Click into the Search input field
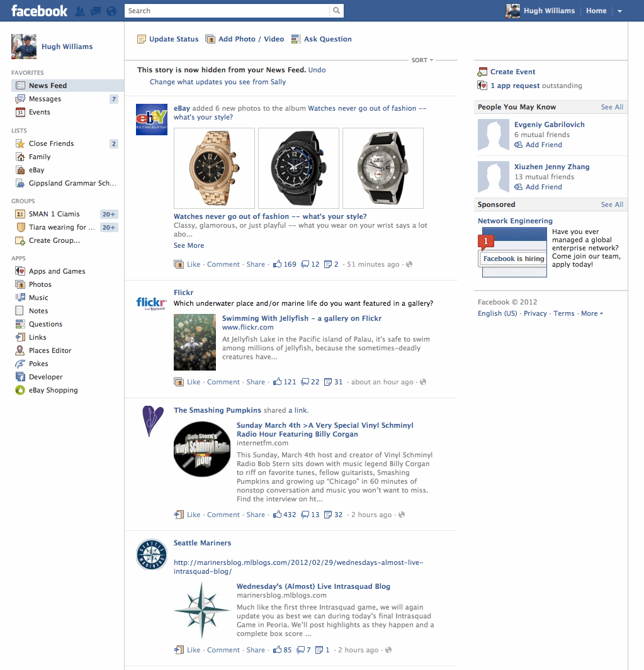The image size is (644, 670). (227, 11)
